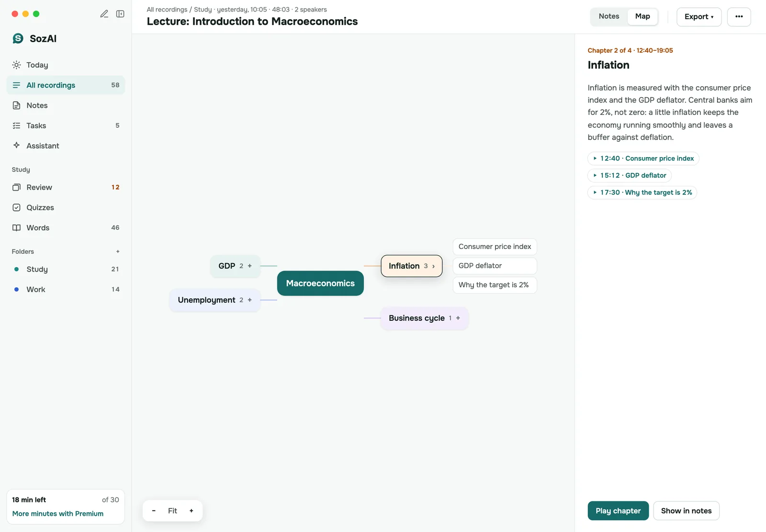This screenshot has height=532, width=766.
Task: Open Today with the sun icon
Action: point(16,65)
